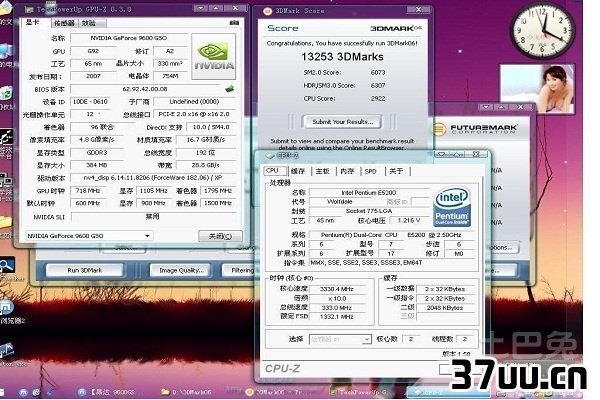
Task: Open the 内存 tab in CPU-Z
Action: tap(347, 171)
